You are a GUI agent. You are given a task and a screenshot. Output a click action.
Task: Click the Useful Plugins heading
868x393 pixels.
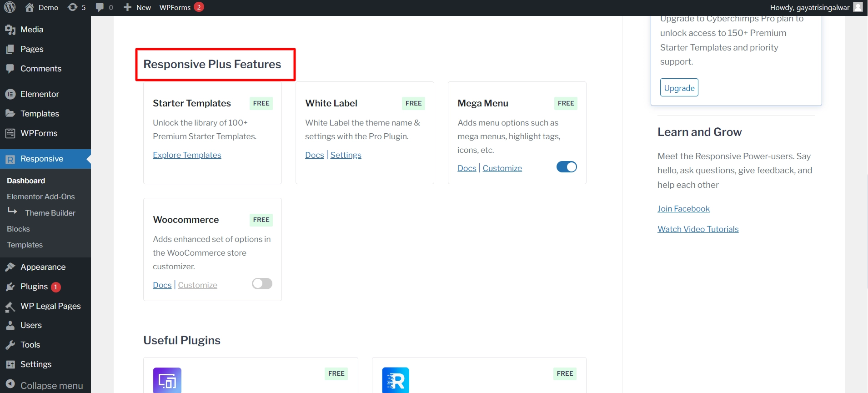click(182, 340)
